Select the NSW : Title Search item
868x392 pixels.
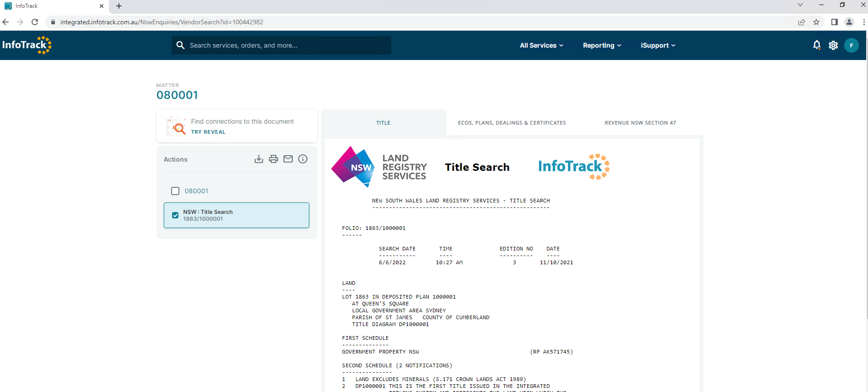[x=237, y=215]
